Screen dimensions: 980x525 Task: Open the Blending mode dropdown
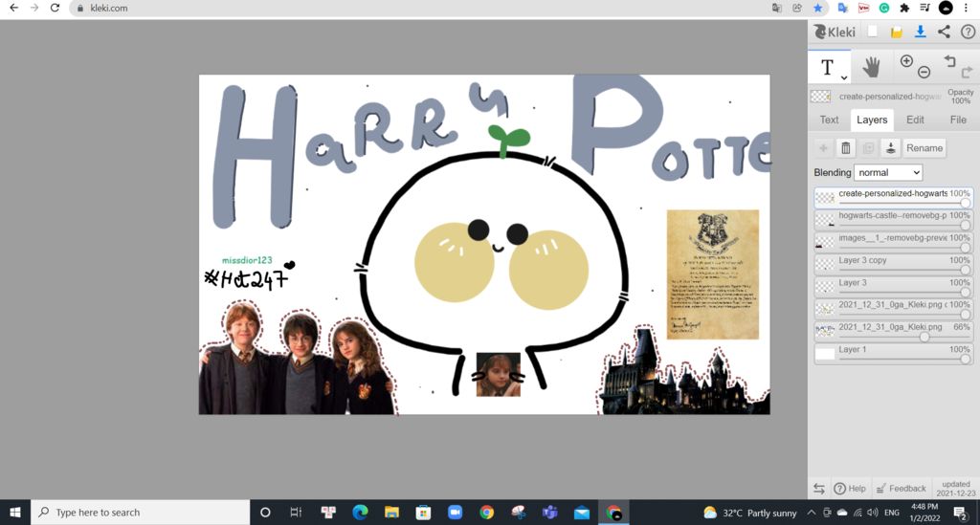[888, 172]
